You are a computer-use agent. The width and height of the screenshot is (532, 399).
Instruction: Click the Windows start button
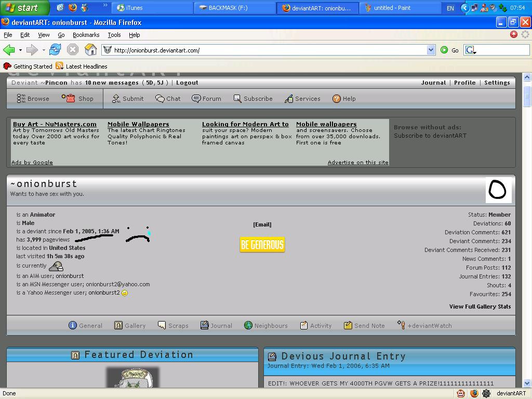[24, 7]
